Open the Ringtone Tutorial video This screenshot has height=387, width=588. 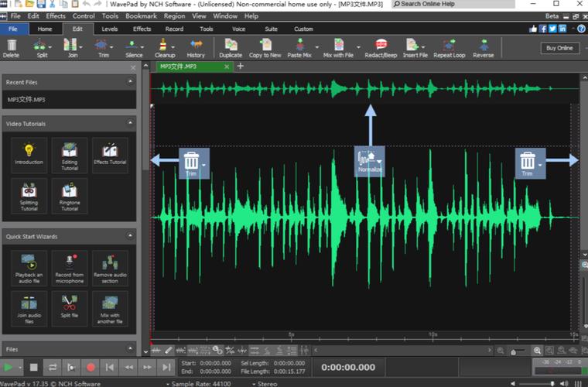pos(70,195)
